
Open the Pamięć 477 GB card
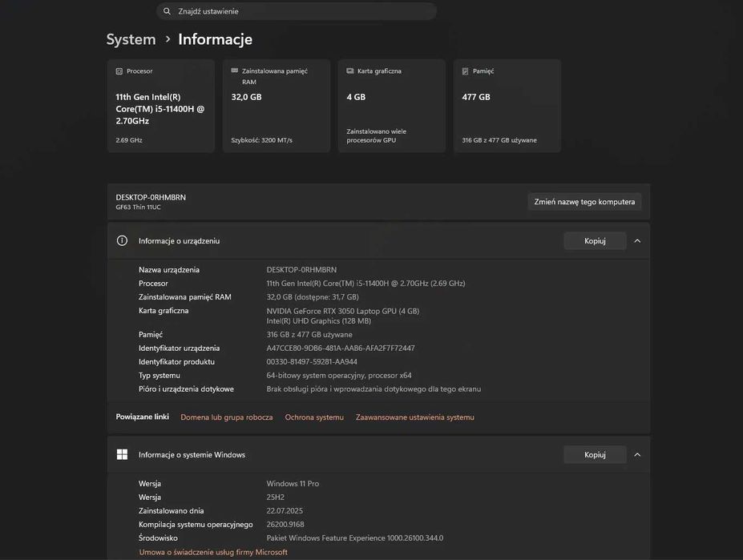507,106
